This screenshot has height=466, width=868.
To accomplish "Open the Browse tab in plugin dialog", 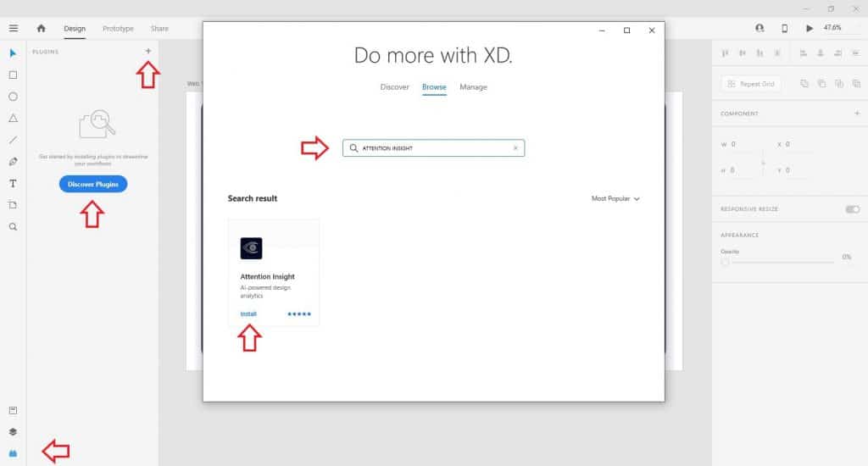I will point(434,87).
